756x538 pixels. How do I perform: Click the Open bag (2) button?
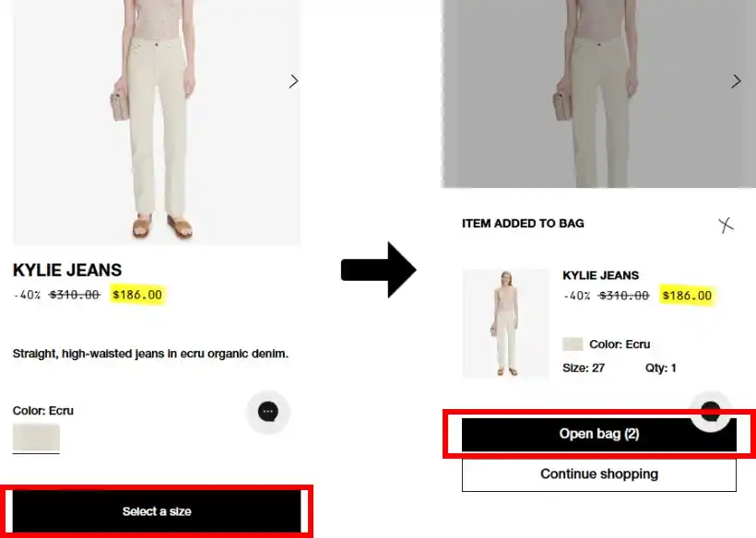(x=599, y=434)
